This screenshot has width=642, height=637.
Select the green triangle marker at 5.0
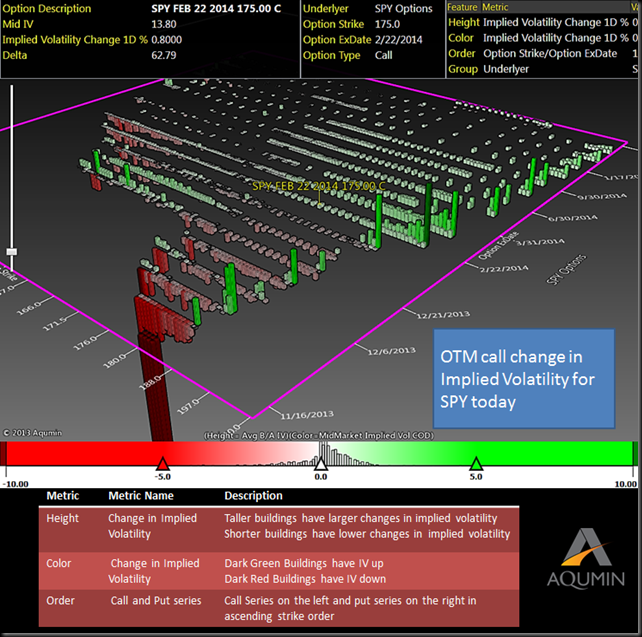pos(476,464)
